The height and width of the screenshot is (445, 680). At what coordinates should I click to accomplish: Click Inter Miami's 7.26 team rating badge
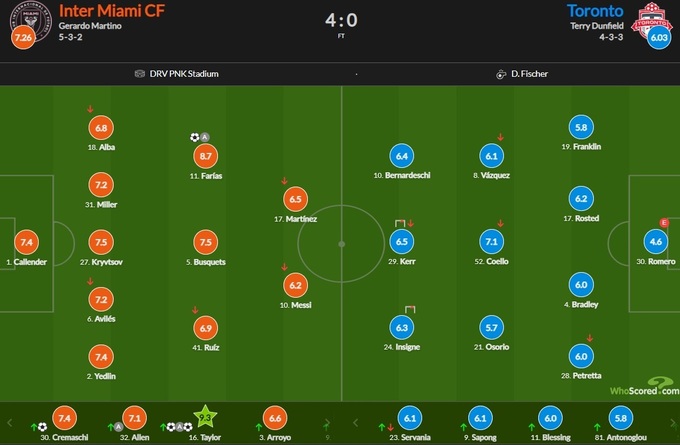(x=22, y=38)
